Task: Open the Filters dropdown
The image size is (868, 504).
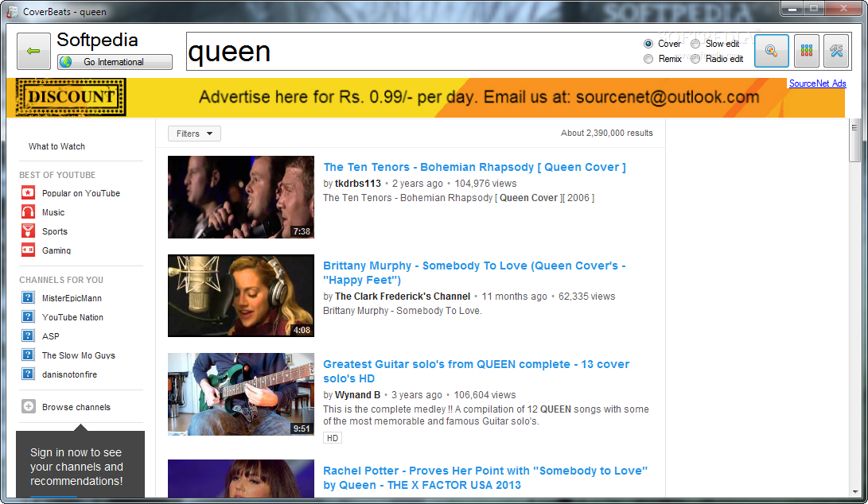Action: point(194,134)
